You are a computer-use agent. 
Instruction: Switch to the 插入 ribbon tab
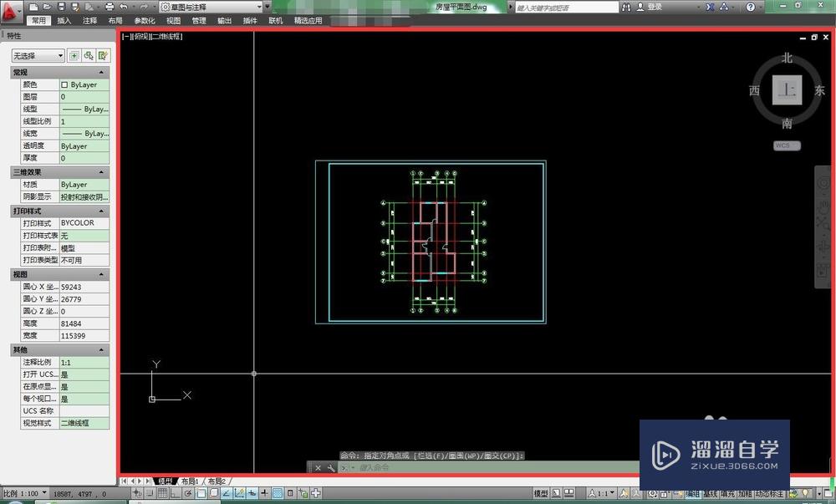click(x=64, y=20)
